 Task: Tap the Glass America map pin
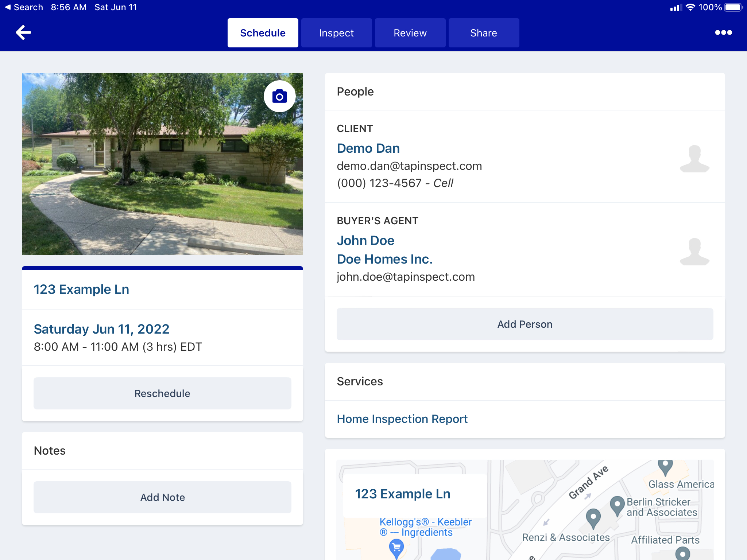(665, 466)
